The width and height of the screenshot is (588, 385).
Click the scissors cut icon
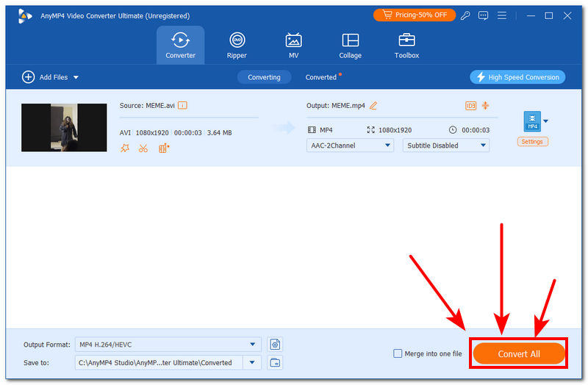point(143,148)
